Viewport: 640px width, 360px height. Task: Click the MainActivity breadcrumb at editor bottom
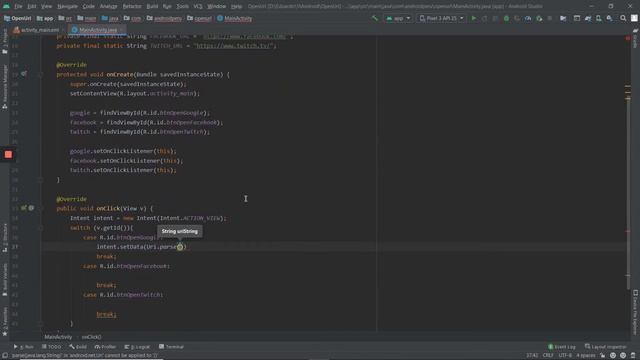(x=58, y=337)
